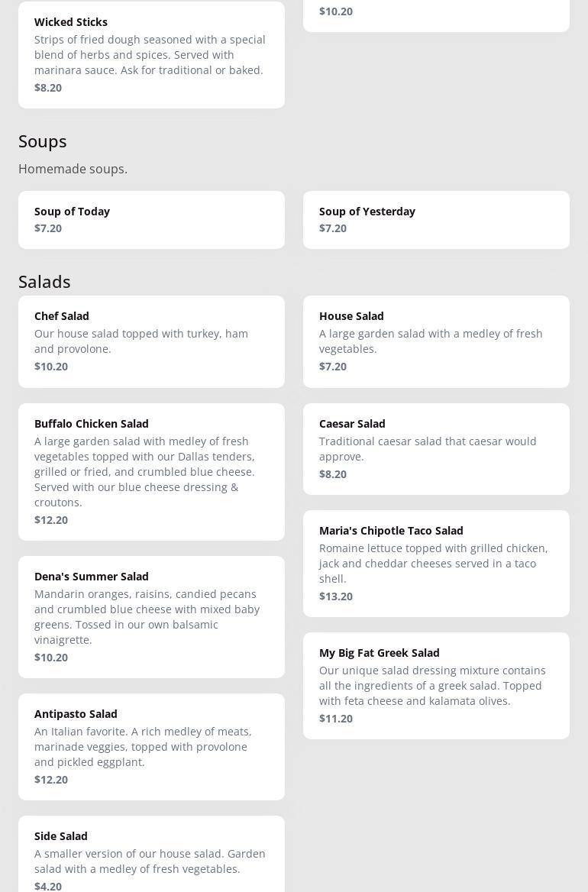Viewport: 588px width, 892px height.
Task: Select the Caesar Salad card
Action: (x=436, y=448)
